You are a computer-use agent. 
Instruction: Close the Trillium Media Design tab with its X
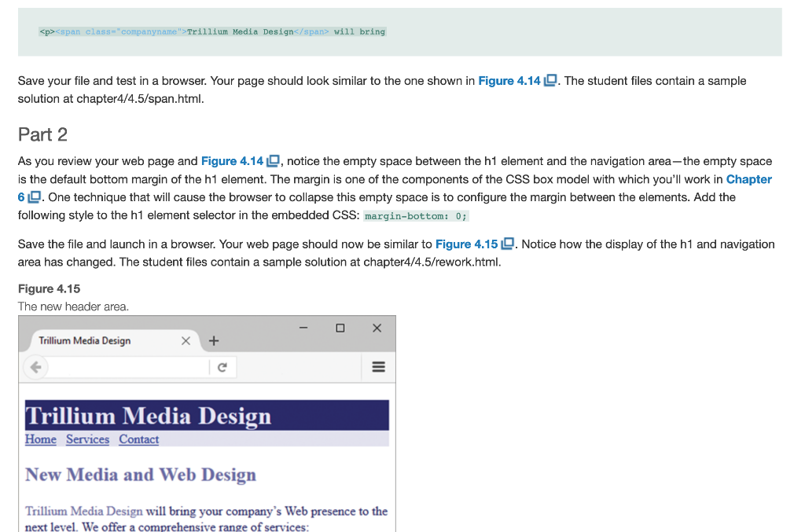tap(186, 340)
